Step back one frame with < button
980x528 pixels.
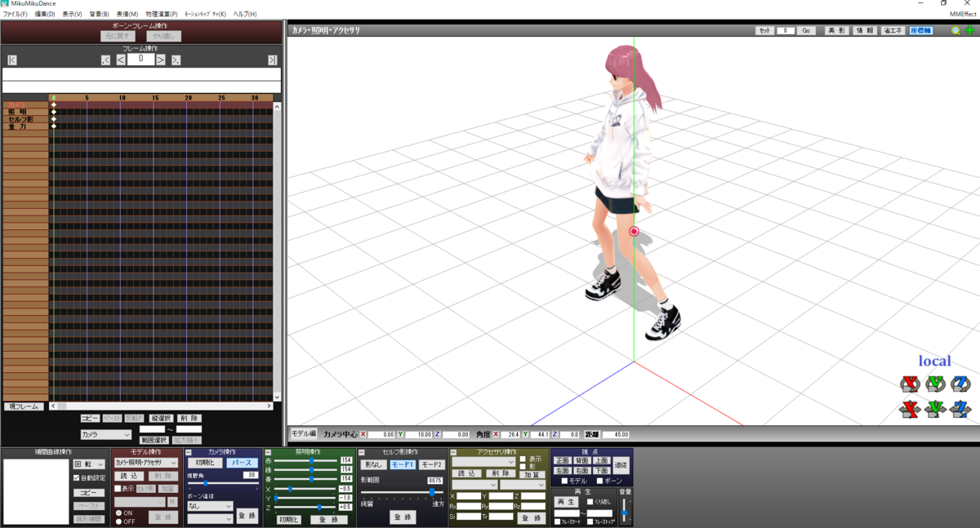121,60
